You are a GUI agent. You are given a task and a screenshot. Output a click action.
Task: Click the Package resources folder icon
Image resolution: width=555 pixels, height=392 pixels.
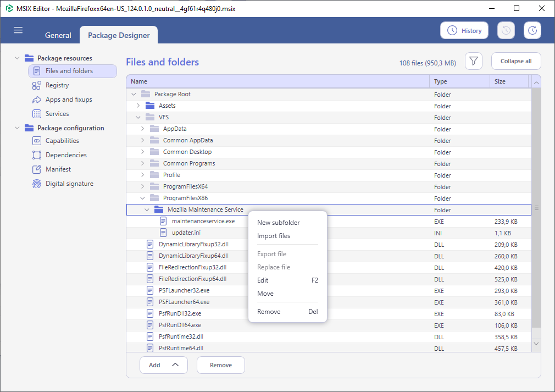click(x=29, y=58)
